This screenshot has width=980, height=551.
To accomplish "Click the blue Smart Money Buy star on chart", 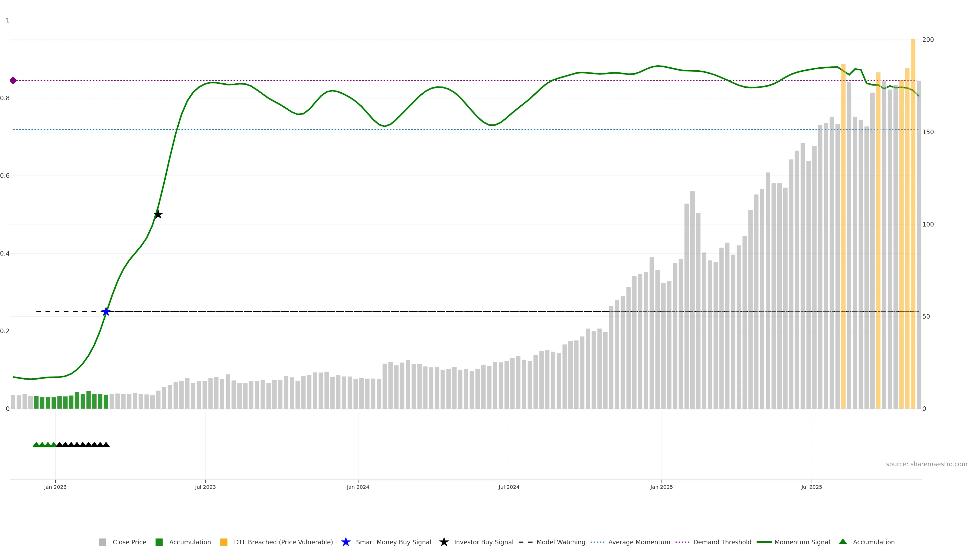I will (x=106, y=312).
